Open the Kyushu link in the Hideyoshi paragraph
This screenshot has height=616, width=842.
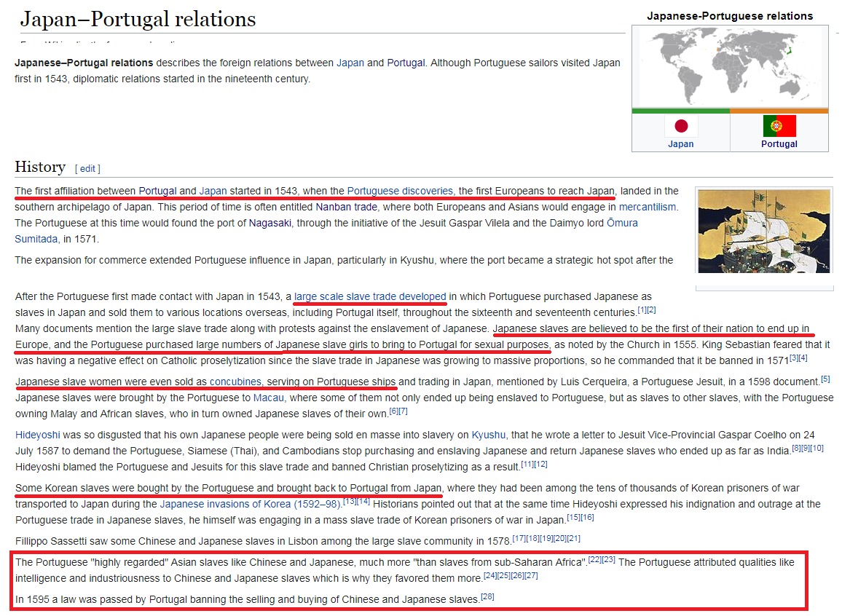click(x=489, y=435)
